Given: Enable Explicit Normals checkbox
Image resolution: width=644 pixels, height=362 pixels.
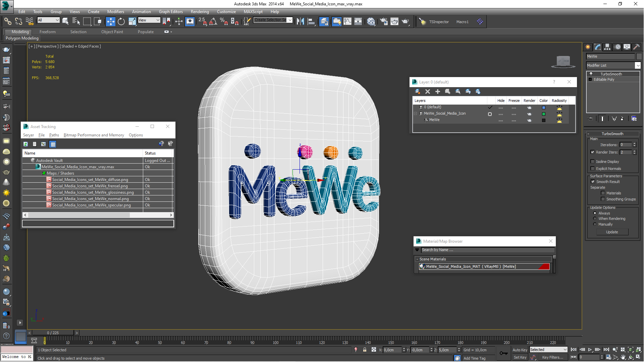Looking at the screenshot, I should click(x=593, y=169).
